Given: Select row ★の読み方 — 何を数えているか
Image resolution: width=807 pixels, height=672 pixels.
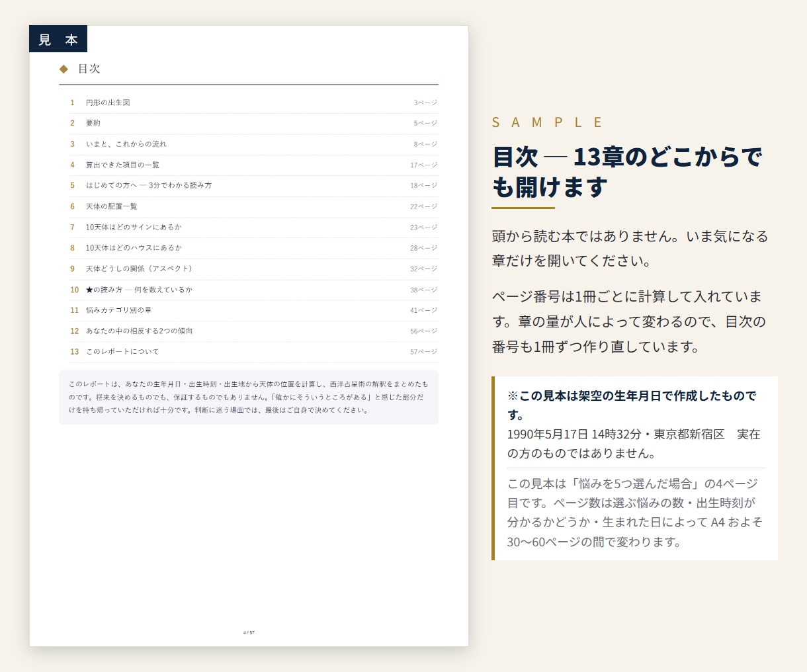Looking at the screenshot, I should tap(254, 290).
